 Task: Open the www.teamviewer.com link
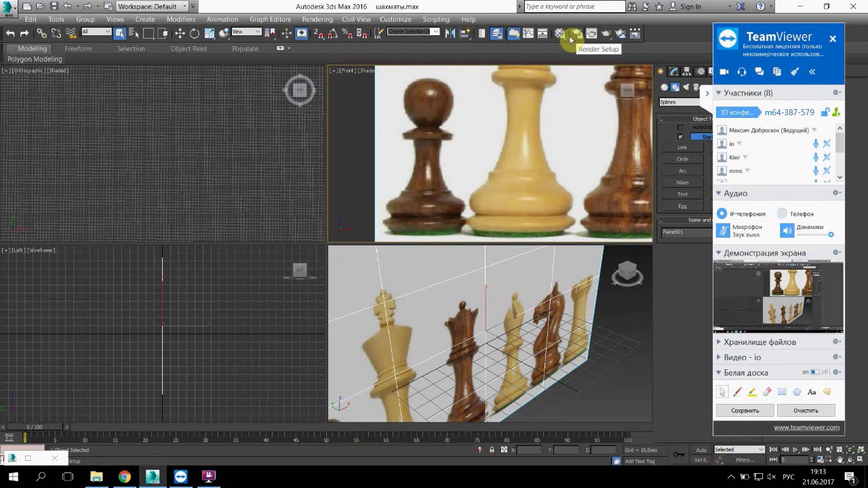[806, 427]
